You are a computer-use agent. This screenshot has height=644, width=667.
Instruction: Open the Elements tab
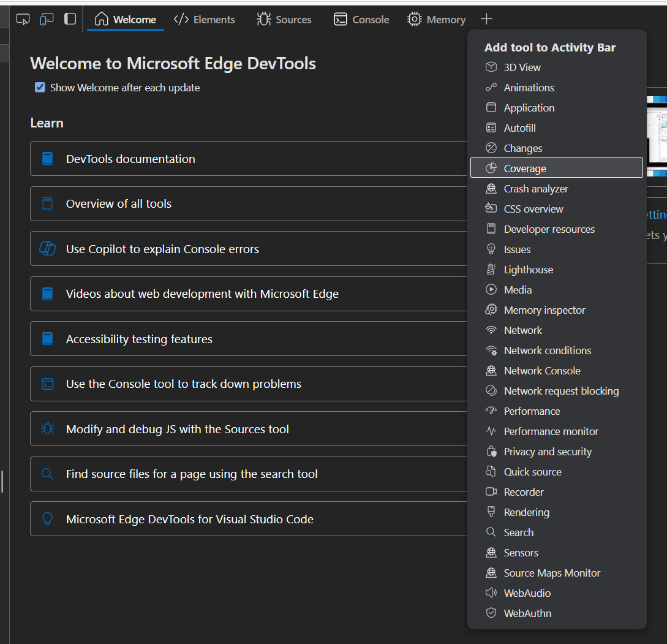pos(205,19)
